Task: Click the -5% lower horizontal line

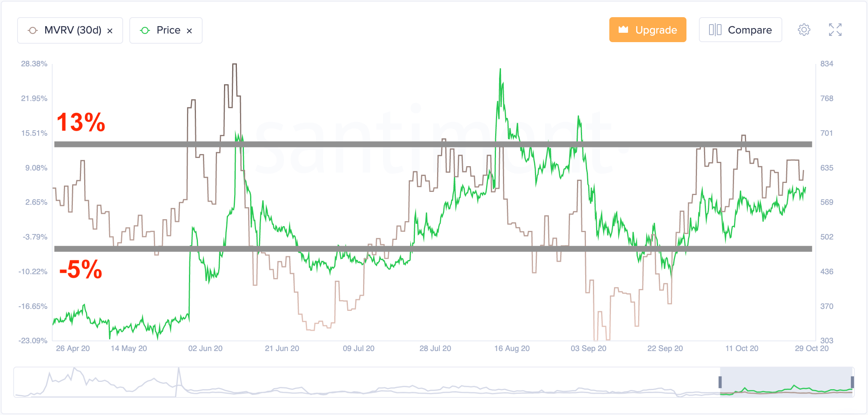Action: coord(433,249)
